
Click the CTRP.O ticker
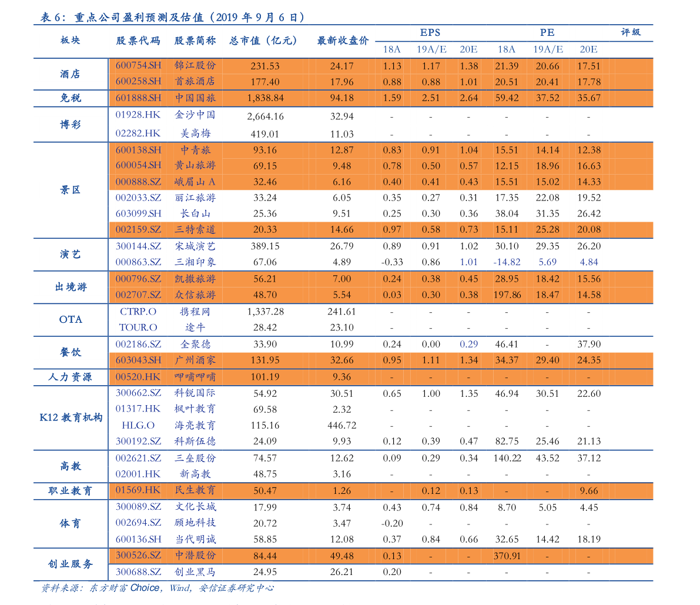pos(138,311)
